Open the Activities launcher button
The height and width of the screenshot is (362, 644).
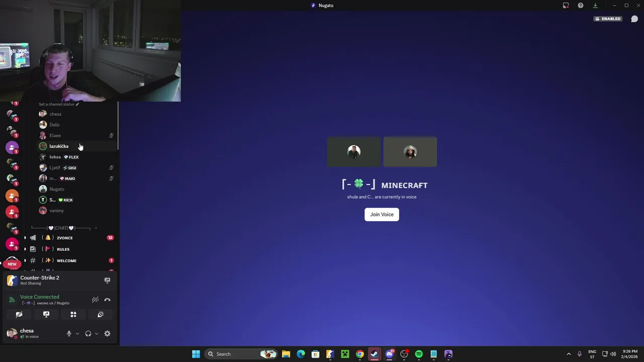73,315
